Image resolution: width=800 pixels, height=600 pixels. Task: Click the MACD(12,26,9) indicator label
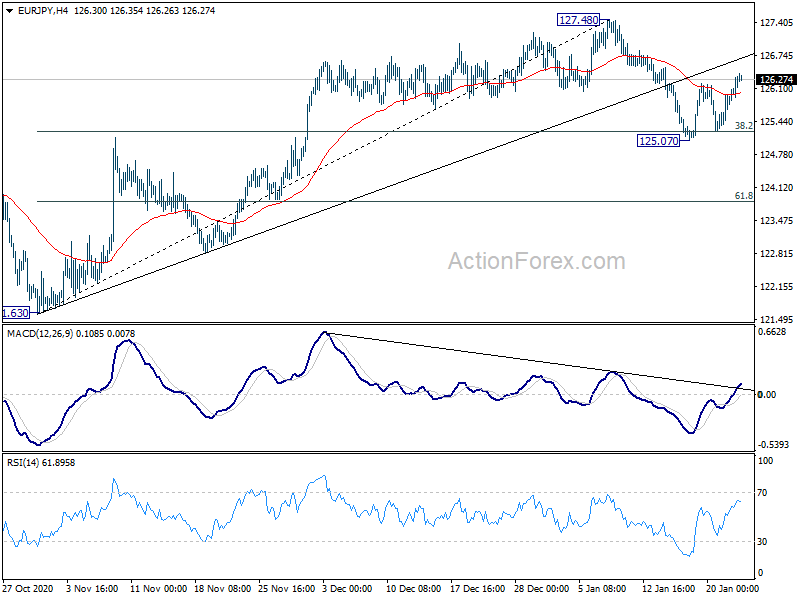40,334
